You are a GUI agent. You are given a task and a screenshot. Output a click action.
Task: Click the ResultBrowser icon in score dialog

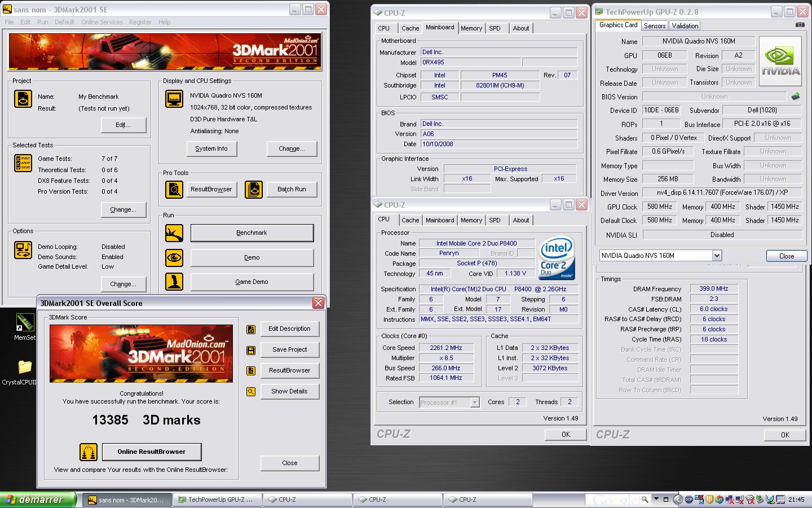(251, 370)
